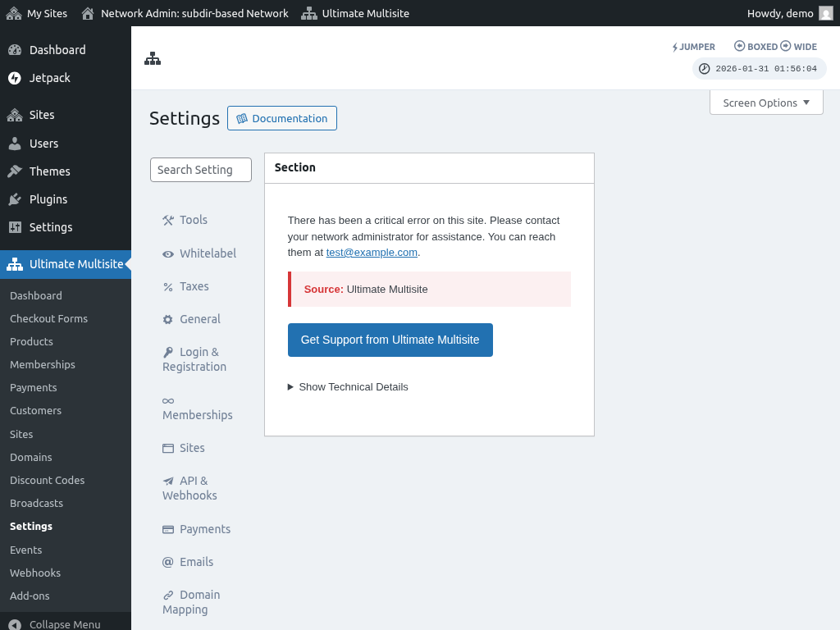Open Checkout Forms submenu item
Screen dimensions: 840x630
tap(48, 319)
